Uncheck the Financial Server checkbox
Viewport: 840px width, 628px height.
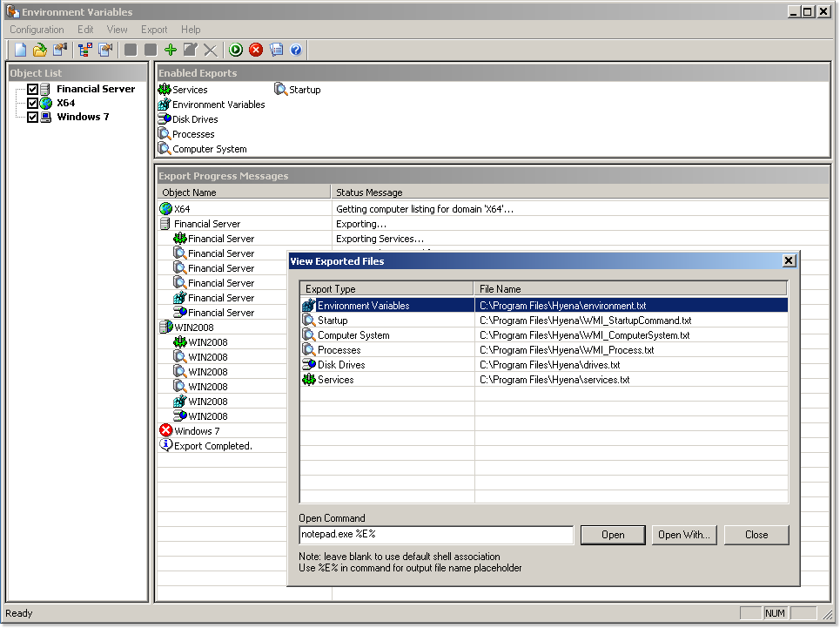pos(33,90)
